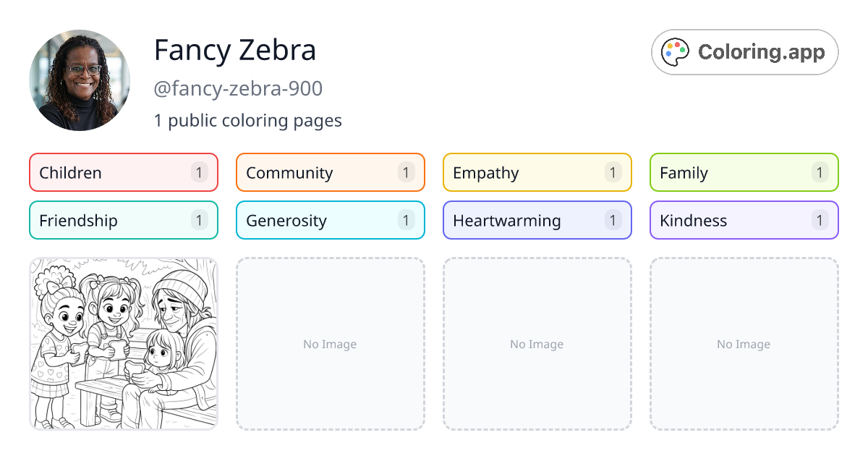Click the Coloring.app logo text
Viewport: 868px width, 456px height.
tap(761, 52)
